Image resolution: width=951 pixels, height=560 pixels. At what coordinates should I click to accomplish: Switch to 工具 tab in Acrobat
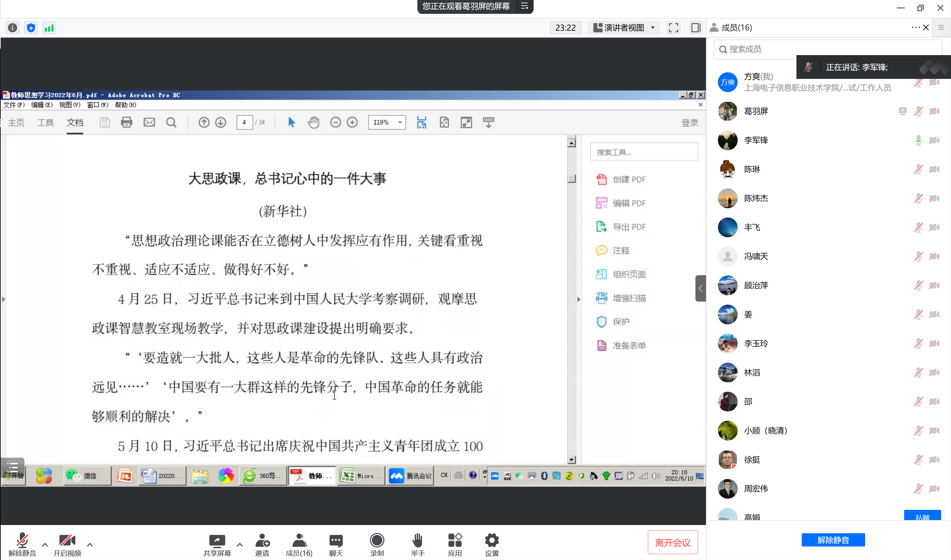pyautogui.click(x=45, y=122)
